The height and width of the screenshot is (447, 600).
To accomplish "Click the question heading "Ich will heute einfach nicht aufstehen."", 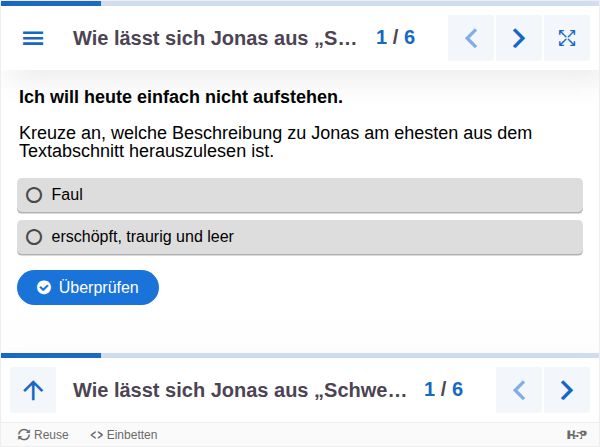I will [x=181, y=97].
